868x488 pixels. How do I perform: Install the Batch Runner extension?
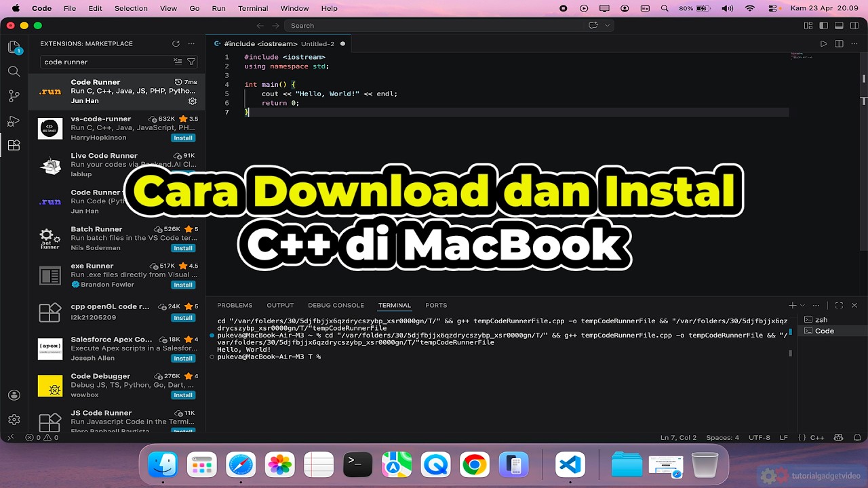(x=183, y=248)
